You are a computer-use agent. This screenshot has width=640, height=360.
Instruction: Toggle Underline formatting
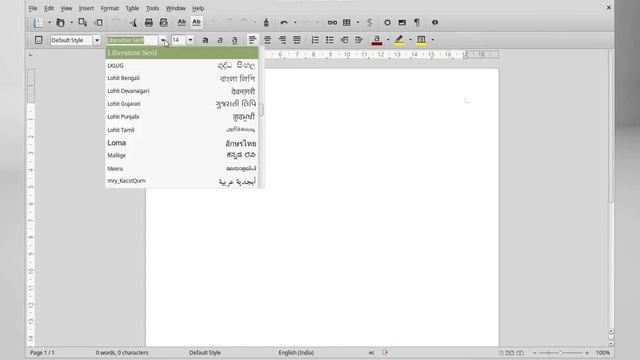(x=234, y=40)
